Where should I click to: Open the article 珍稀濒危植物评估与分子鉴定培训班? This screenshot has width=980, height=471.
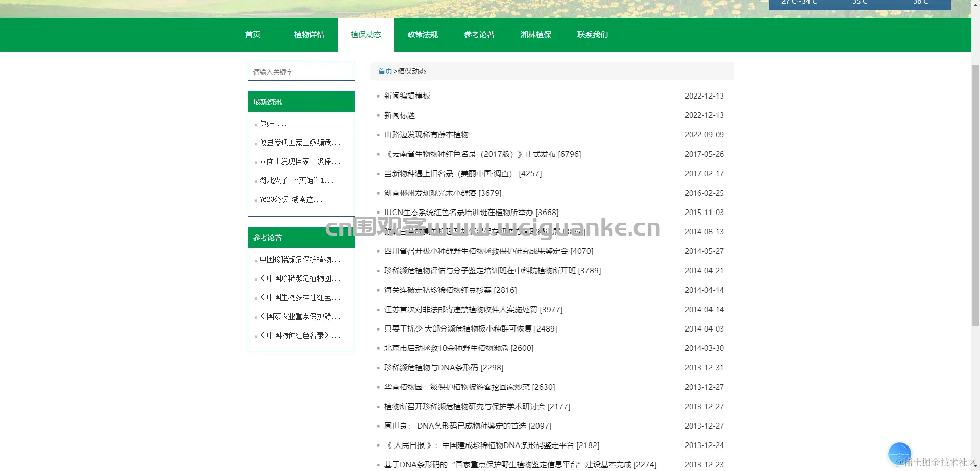point(493,271)
